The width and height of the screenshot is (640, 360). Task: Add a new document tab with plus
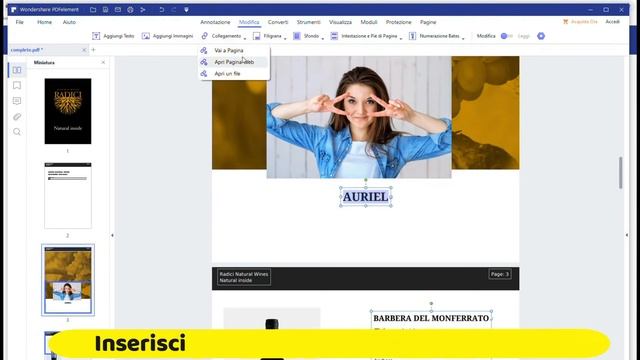click(93, 50)
